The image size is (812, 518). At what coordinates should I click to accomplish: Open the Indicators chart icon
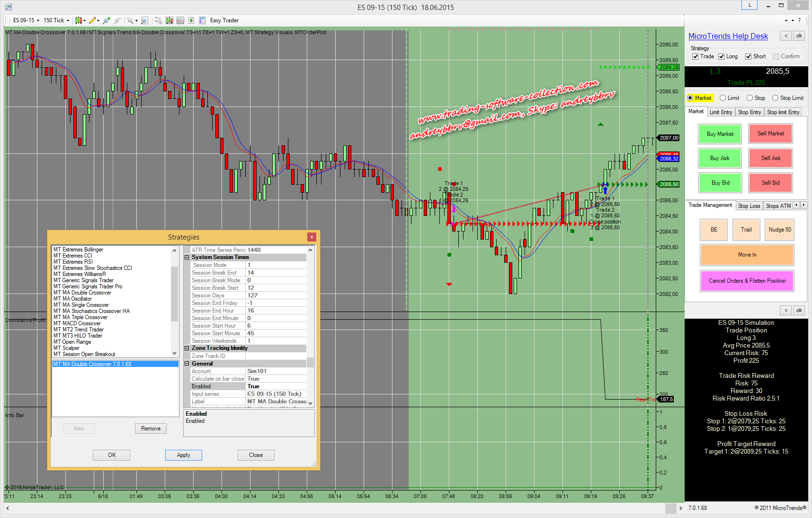(180, 20)
